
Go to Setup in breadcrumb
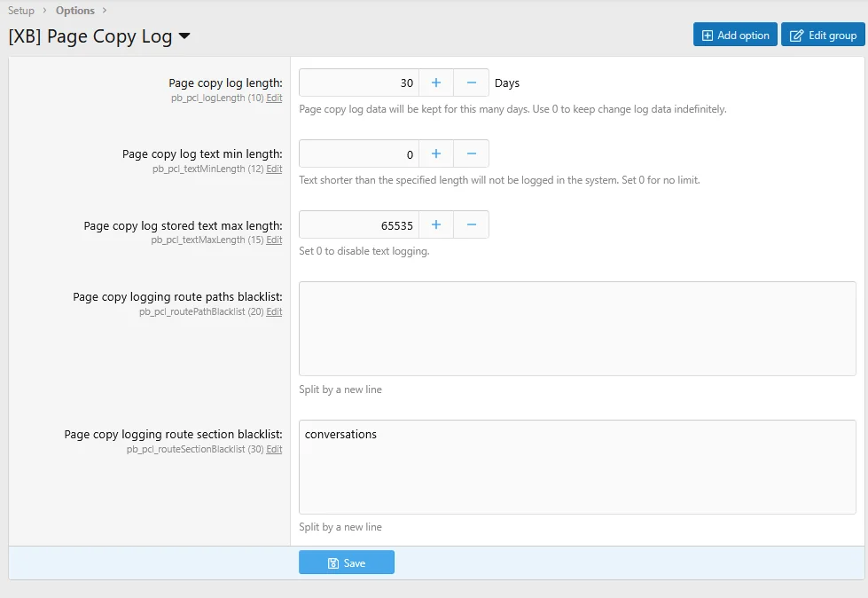click(21, 11)
